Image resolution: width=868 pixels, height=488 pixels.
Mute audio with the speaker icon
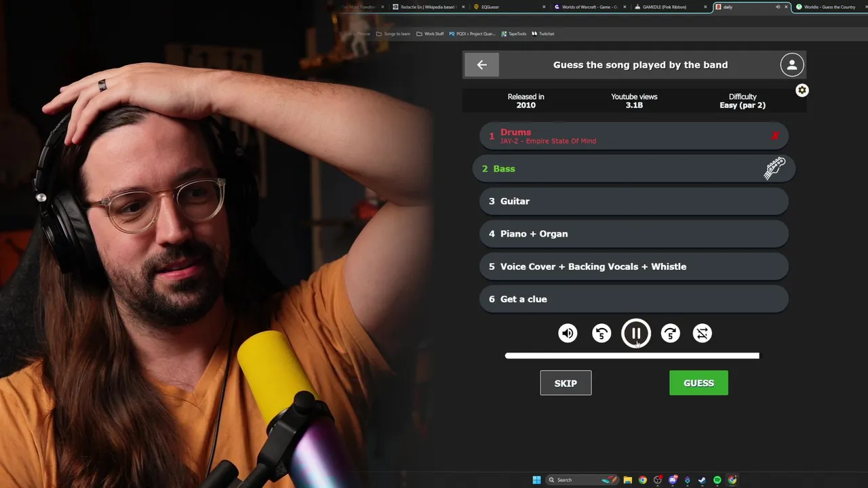click(568, 333)
